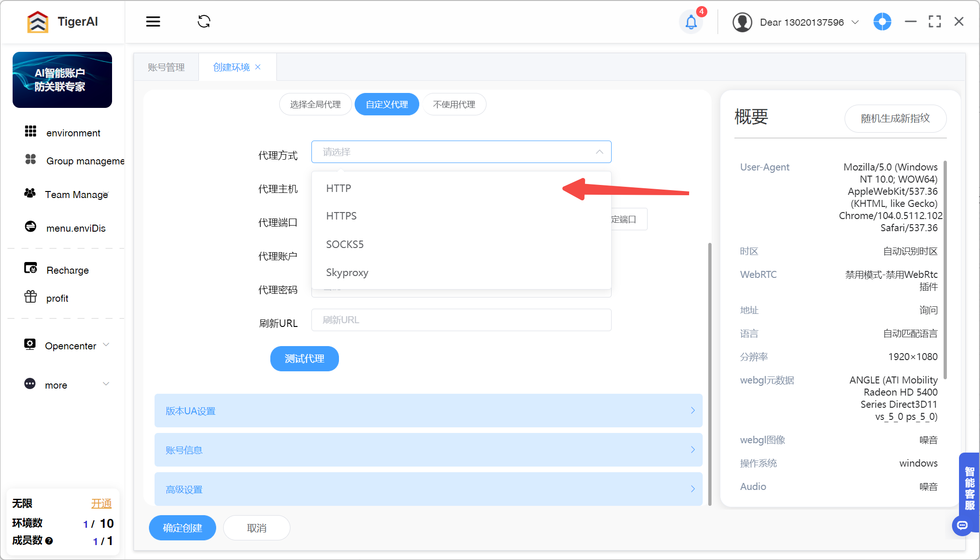The height and width of the screenshot is (560, 980).
Task: Click the help icon beside 成员数
Action: coord(49,540)
